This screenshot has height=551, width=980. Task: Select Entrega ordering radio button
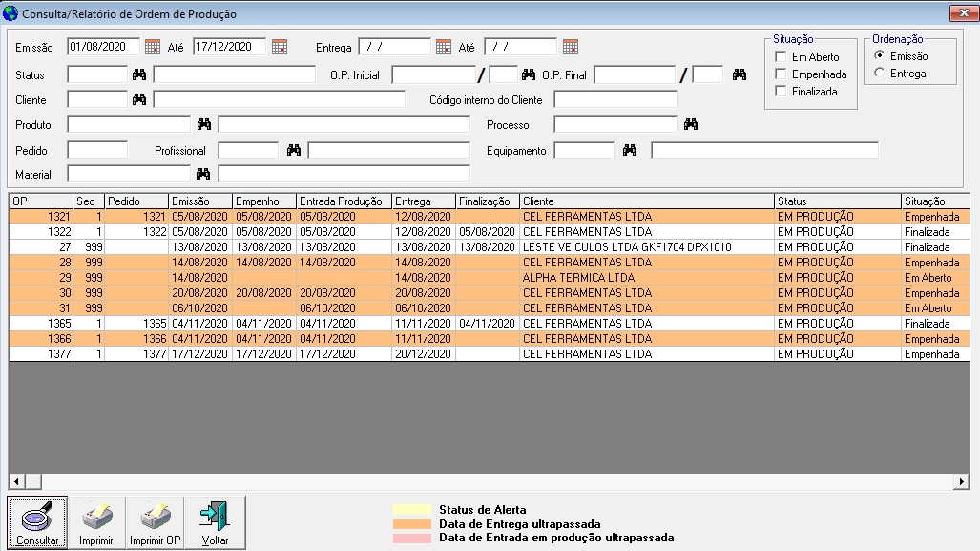[x=879, y=74]
